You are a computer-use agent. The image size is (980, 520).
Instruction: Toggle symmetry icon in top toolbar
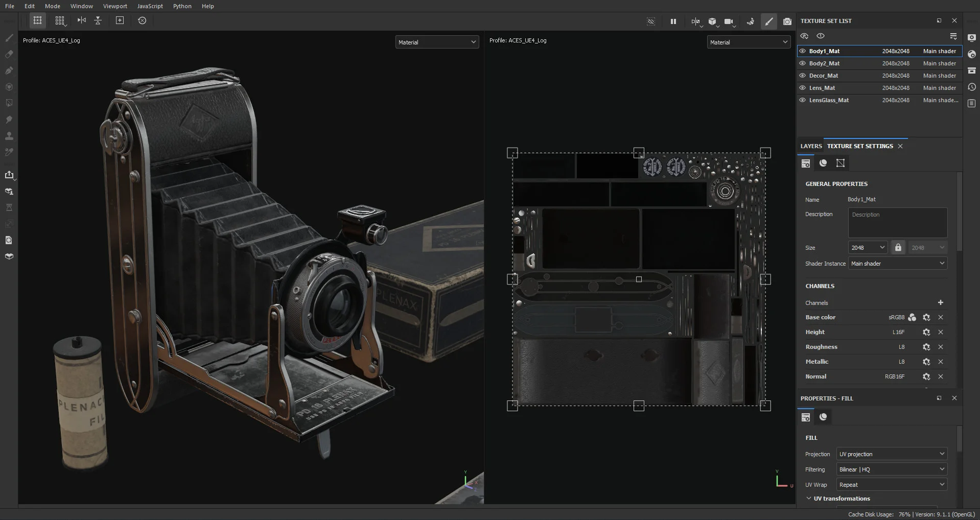82,20
